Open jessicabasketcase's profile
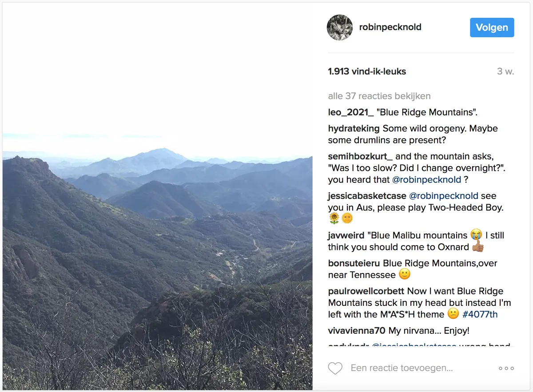 tap(366, 196)
